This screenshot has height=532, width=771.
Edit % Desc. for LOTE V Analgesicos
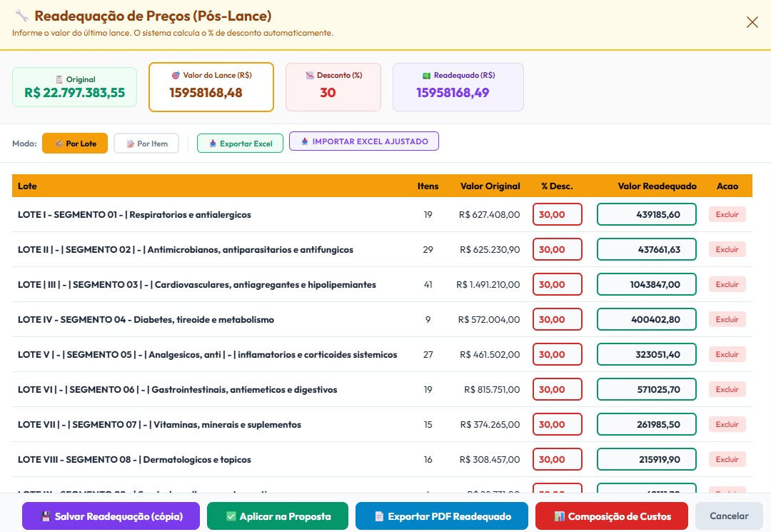557,354
